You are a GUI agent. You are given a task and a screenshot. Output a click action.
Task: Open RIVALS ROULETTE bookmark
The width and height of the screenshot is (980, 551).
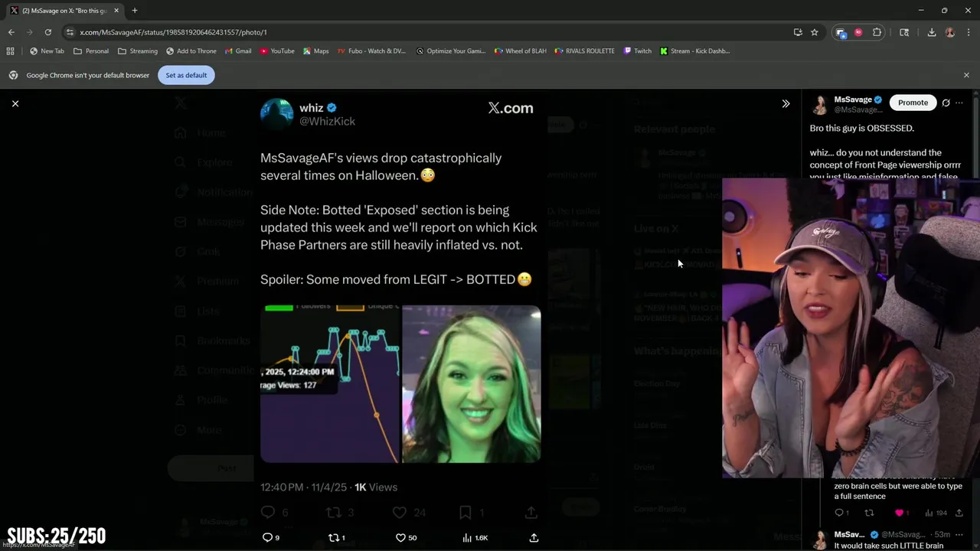(585, 51)
